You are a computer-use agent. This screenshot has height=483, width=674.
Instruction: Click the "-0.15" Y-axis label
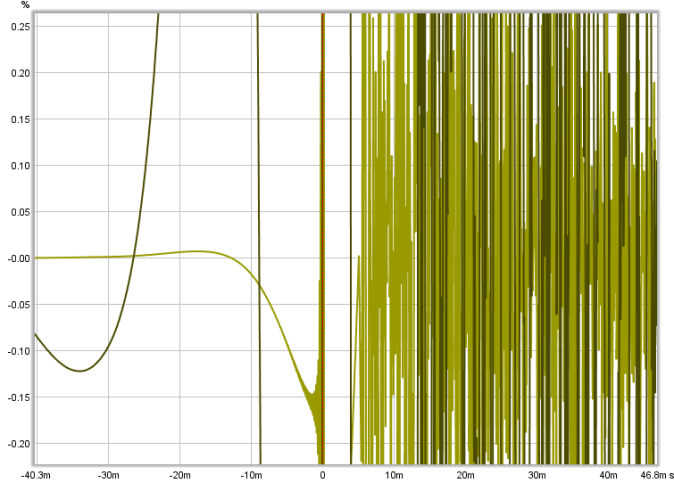[x=19, y=398]
